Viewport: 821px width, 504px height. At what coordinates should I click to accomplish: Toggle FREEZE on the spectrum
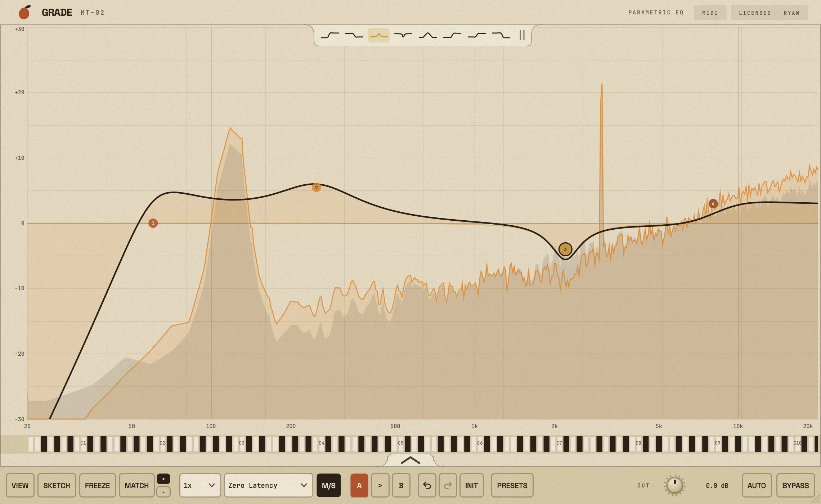point(98,485)
